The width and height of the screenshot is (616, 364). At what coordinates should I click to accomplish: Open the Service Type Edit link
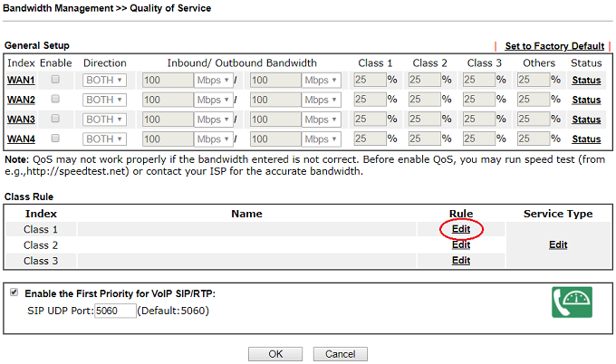tap(557, 244)
